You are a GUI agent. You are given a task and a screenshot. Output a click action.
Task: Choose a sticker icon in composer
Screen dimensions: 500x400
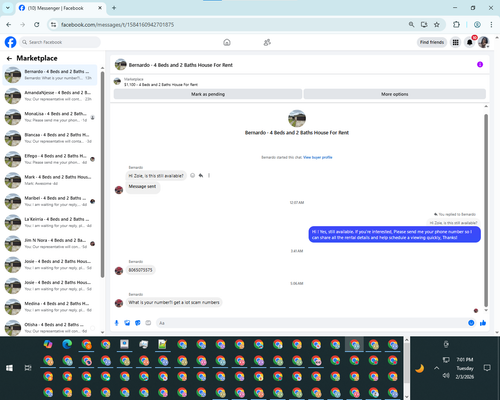[138, 323]
